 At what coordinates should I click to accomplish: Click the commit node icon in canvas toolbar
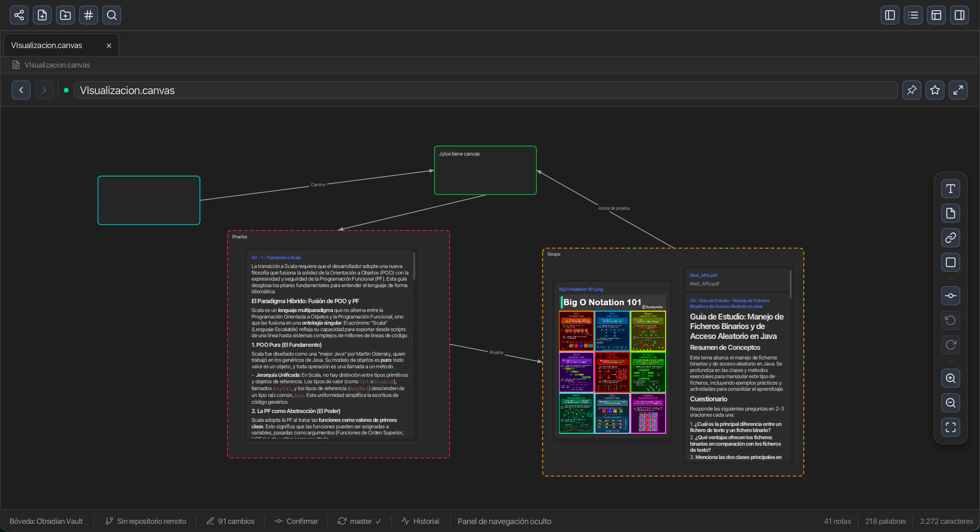[950, 296]
